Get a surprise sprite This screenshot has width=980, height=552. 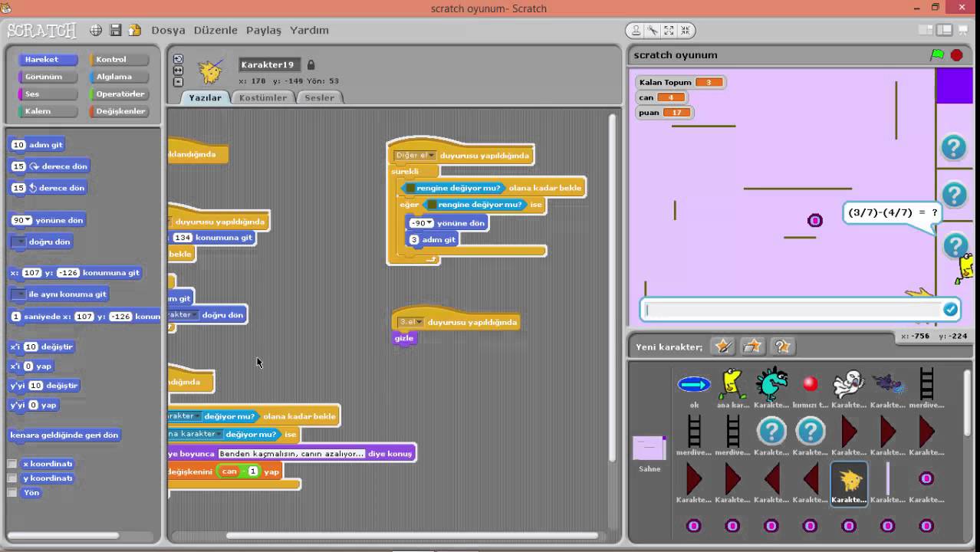tap(782, 347)
